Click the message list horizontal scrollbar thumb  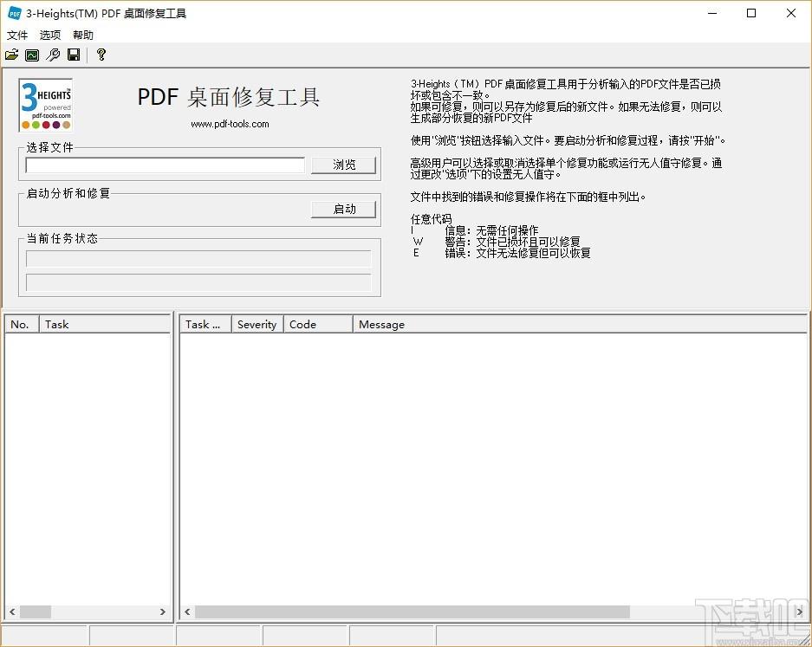(x=412, y=611)
